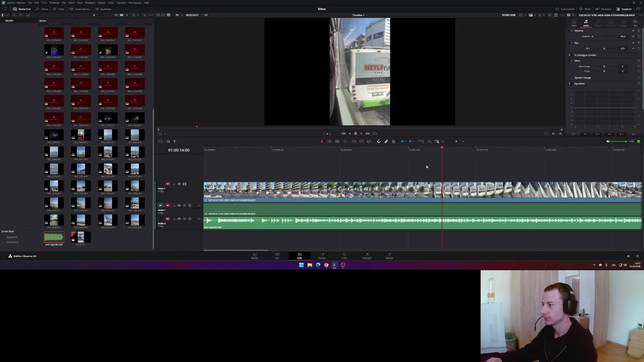Toggle the Volume section in Inspector
The width and height of the screenshot is (644, 362).
pos(571,31)
